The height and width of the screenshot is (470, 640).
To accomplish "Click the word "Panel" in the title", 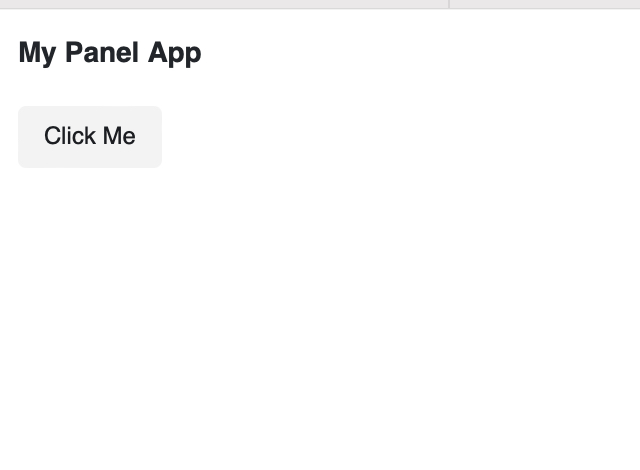I will point(102,53).
